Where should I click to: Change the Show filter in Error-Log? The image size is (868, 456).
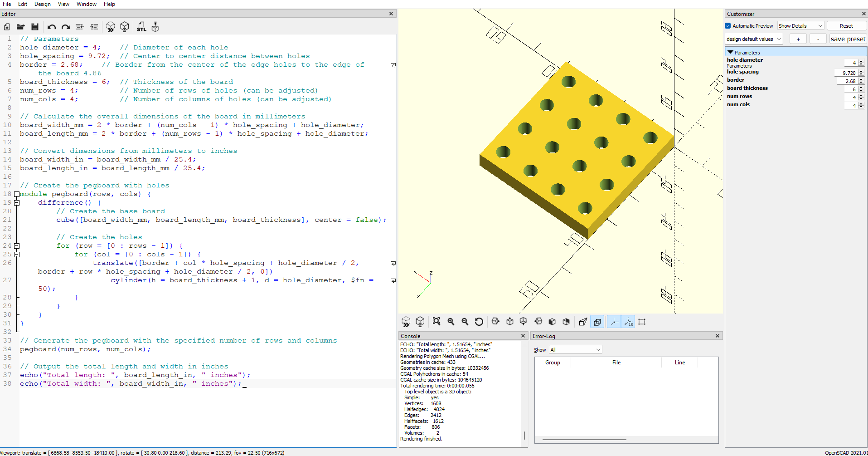575,349
